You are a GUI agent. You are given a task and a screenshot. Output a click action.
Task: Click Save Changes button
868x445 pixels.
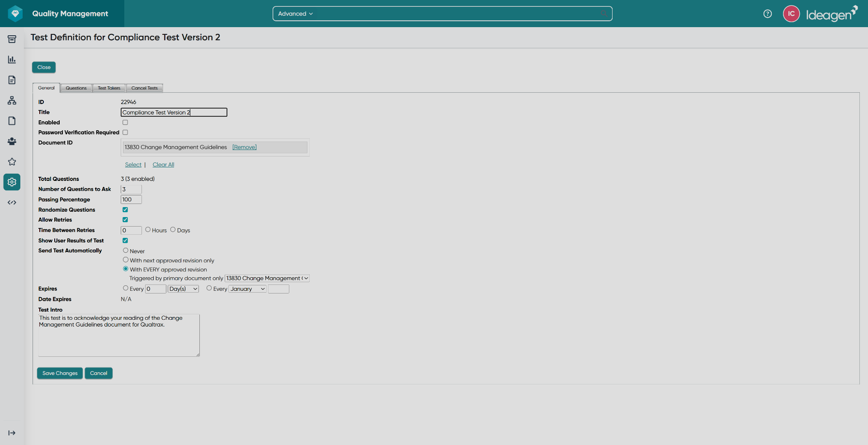[x=60, y=373]
